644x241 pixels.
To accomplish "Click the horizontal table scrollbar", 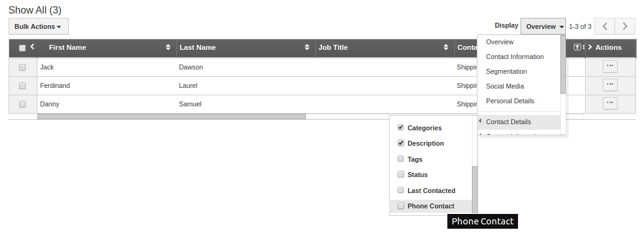I will (x=171, y=117).
